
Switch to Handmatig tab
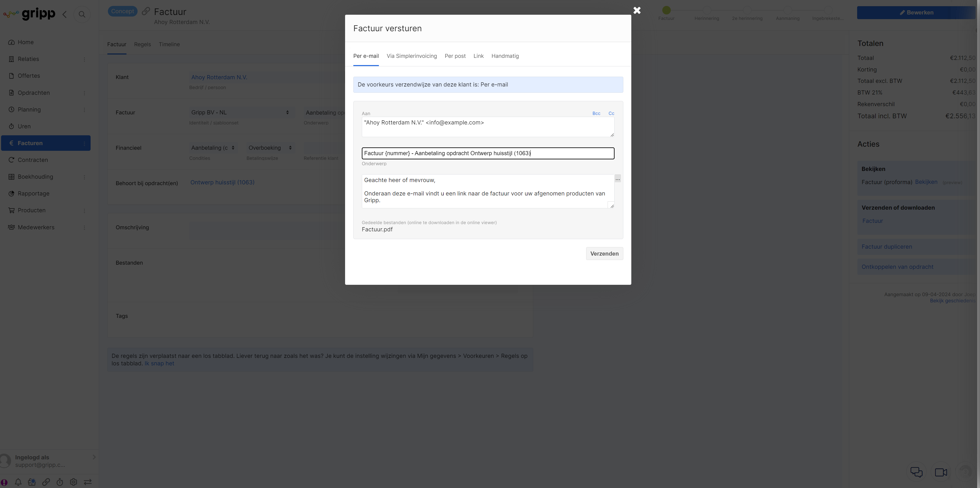pos(505,56)
